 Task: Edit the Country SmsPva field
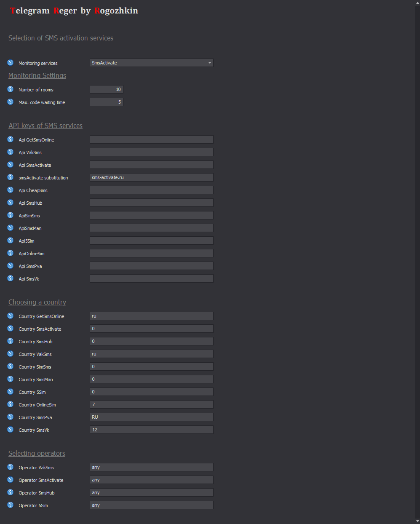tap(152, 417)
